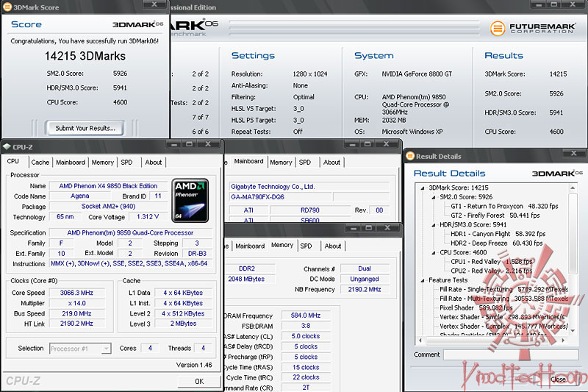Minimize the CPU-Z Memory window

[x=354, y=228]
